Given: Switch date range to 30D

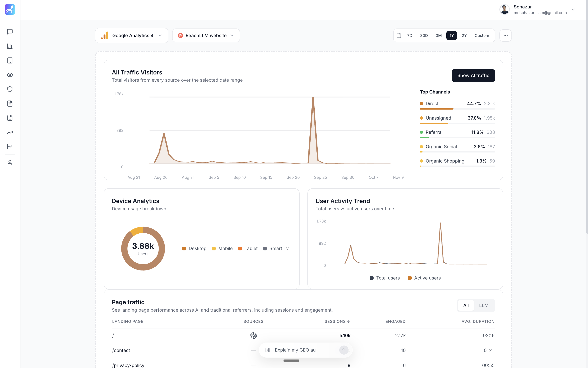Looking at the screenshot, I should click(x=424, y=36).
